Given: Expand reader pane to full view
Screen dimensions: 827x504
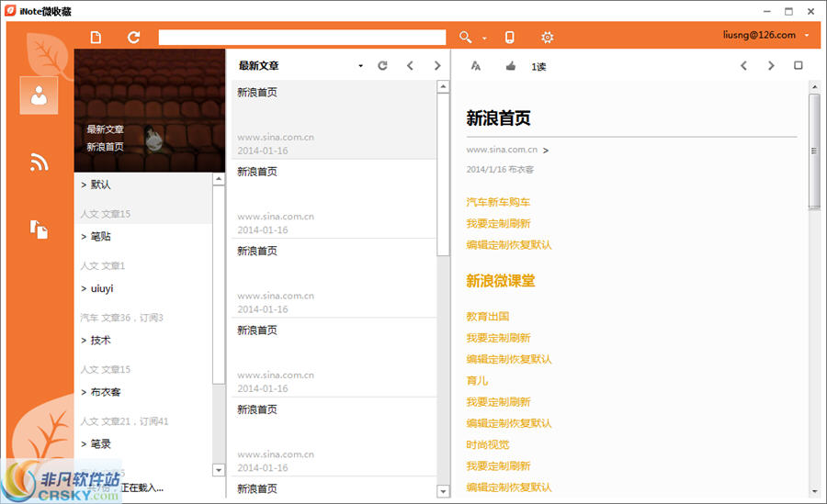Looking at the screenshot, I should [798, 65].
